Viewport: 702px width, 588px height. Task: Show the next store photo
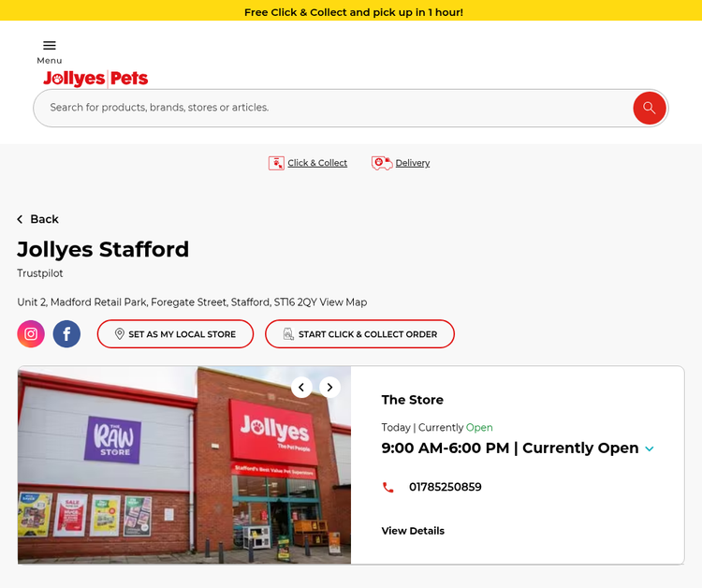click(330, 388)
